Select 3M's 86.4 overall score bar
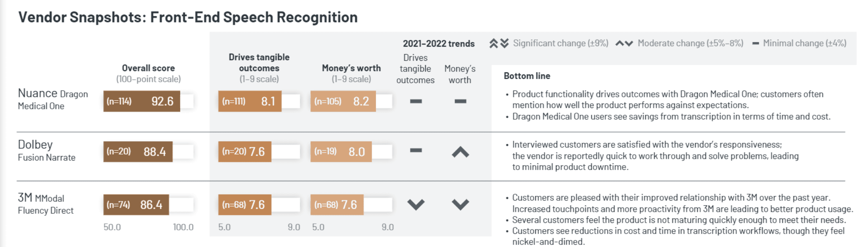 (136, 205)
